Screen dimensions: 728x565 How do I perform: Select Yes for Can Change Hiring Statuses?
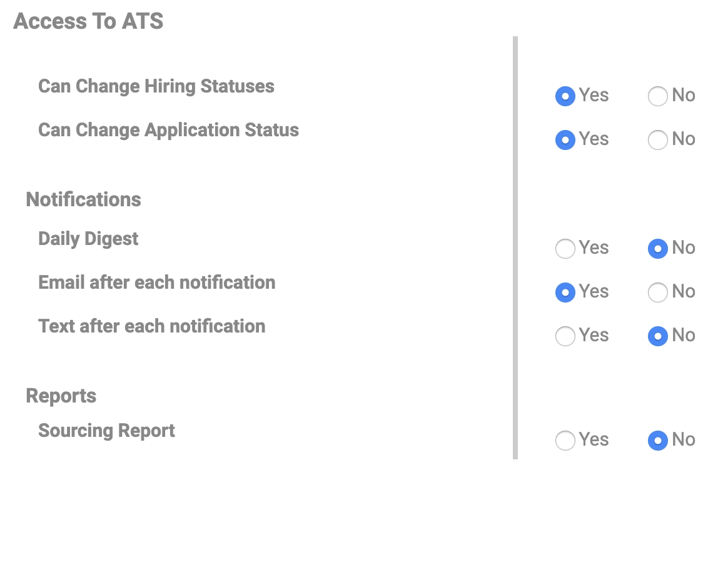(565, 96)
